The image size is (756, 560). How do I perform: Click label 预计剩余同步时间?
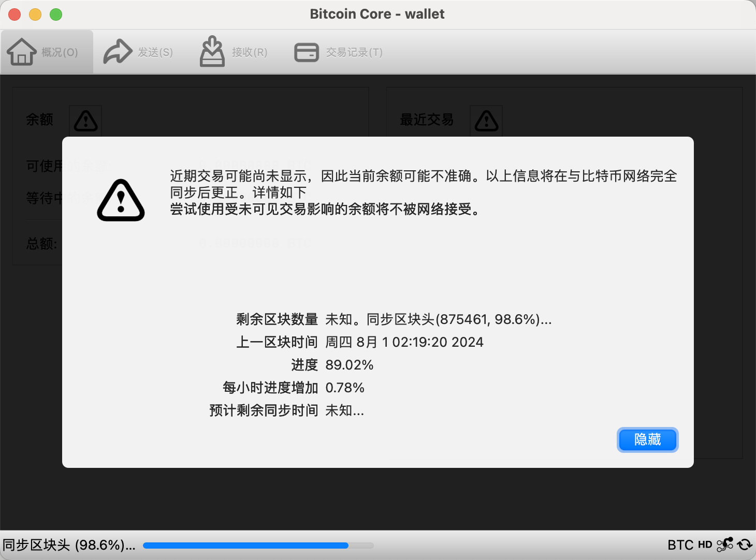pyautogui.click(x=264, y=410)
